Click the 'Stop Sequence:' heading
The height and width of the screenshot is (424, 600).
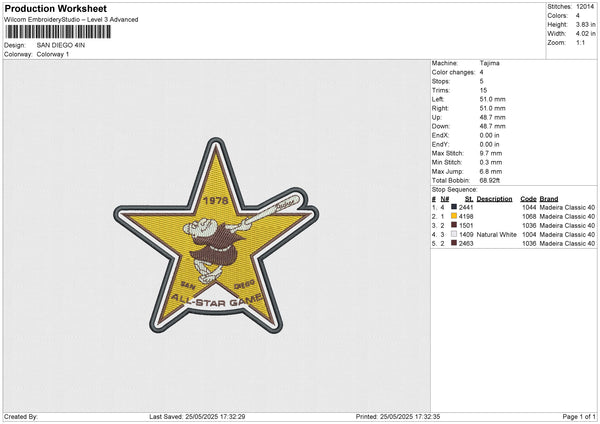click(455, 190)
